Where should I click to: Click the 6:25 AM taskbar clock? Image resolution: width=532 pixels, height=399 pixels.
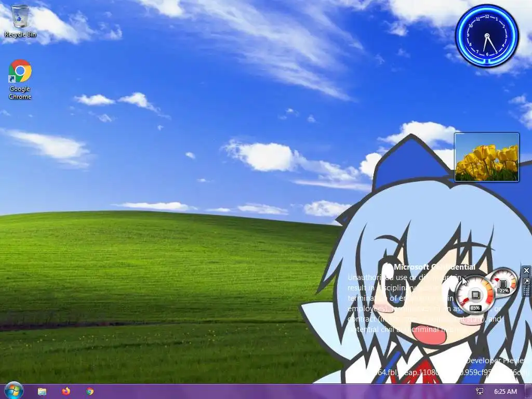[506, 392]
